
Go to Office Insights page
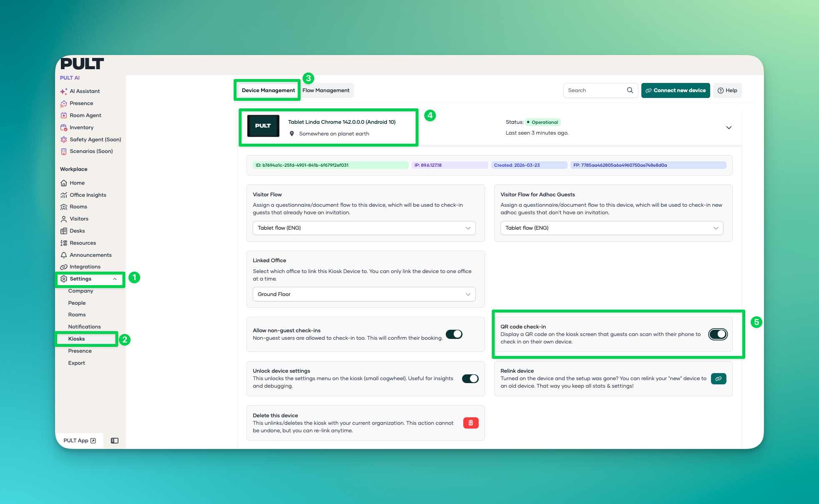point(88,195)
